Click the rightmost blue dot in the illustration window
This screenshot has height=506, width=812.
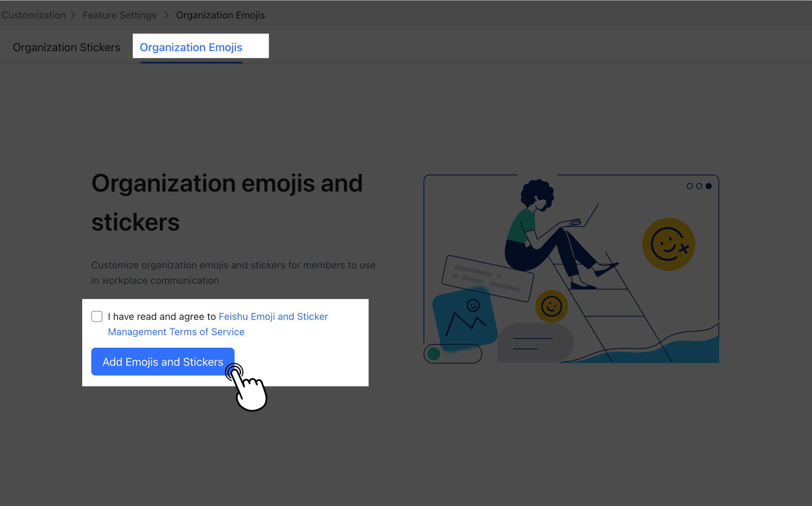[x=708, y=186]
